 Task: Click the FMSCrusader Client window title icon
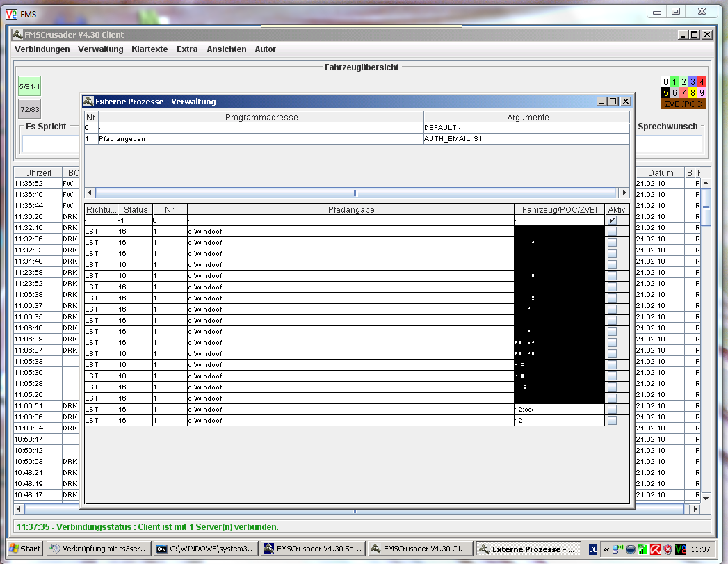[17, 35]
